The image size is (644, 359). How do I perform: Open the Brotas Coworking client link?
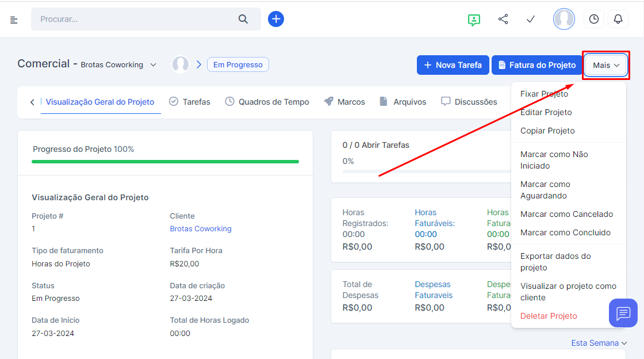pos(200,228)
